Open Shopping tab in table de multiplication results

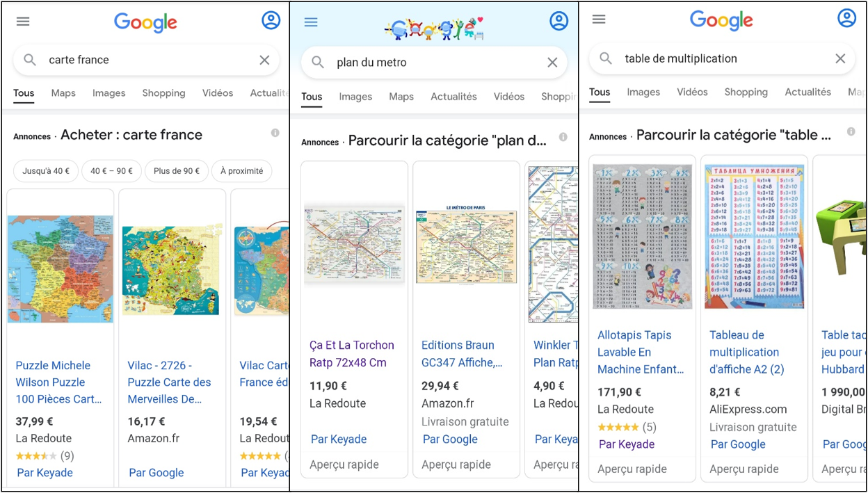pos(746,92)
